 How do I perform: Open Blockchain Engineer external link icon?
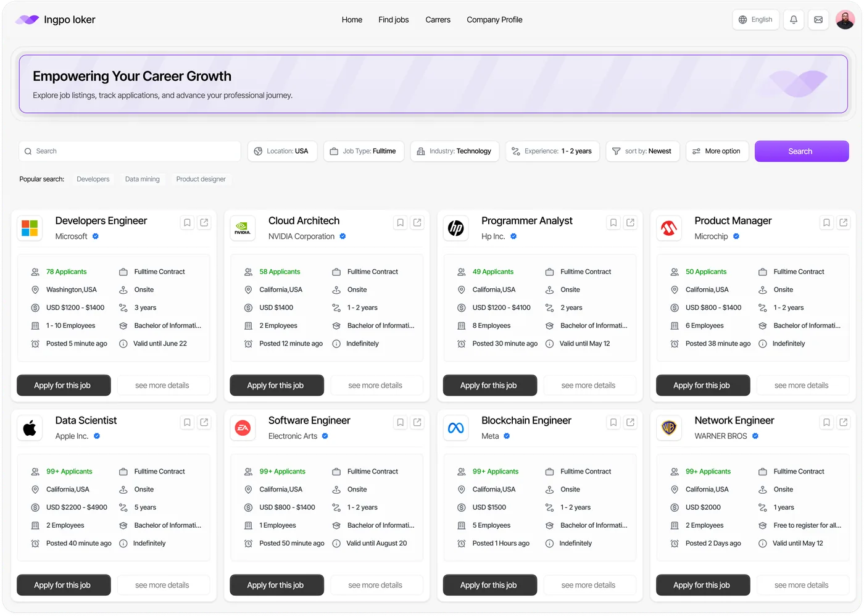point(630,423)
